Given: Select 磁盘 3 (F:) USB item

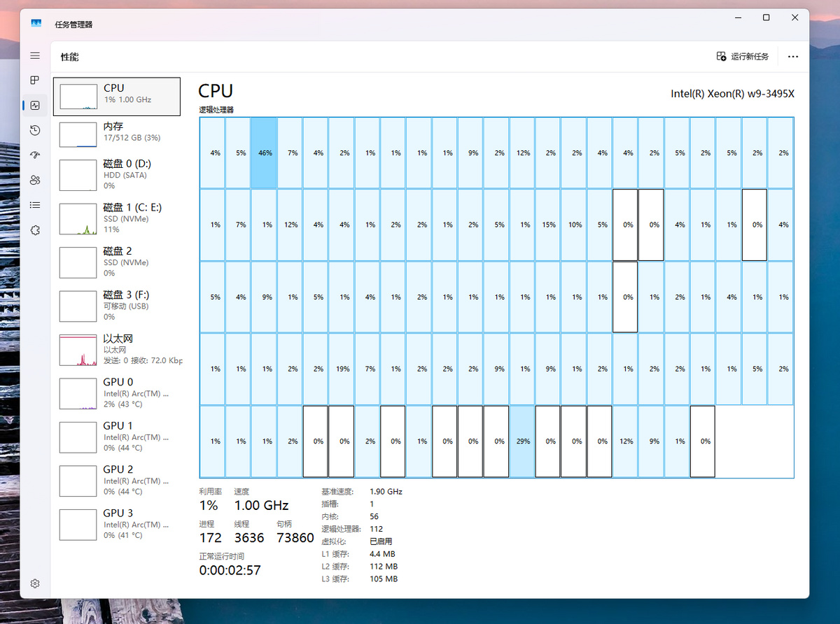Looking at the screenshot, I should pyautogui.click(x=117, y=306).
